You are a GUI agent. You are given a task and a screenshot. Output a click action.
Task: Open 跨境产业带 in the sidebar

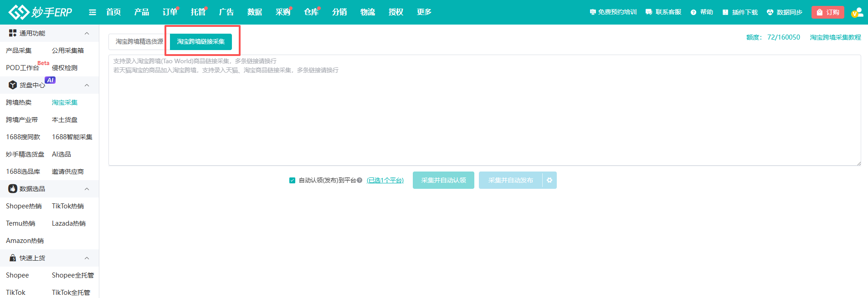(x=22, y=120)
